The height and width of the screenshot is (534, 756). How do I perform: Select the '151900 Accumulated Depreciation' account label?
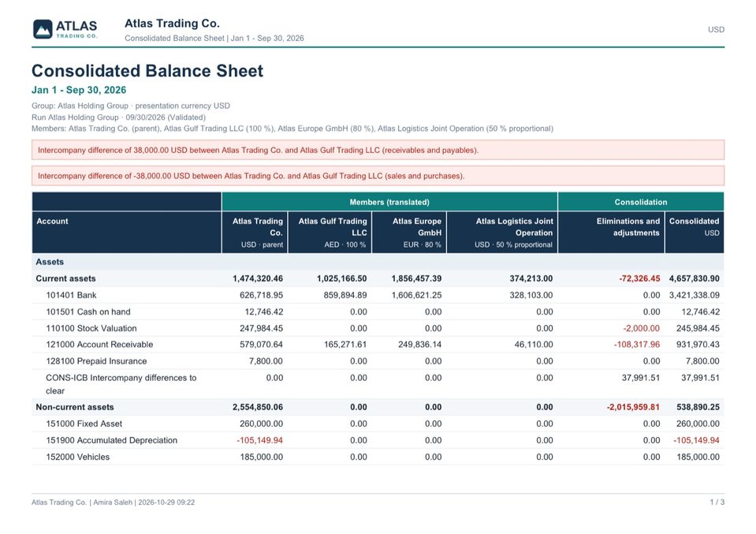click(111, 440)
